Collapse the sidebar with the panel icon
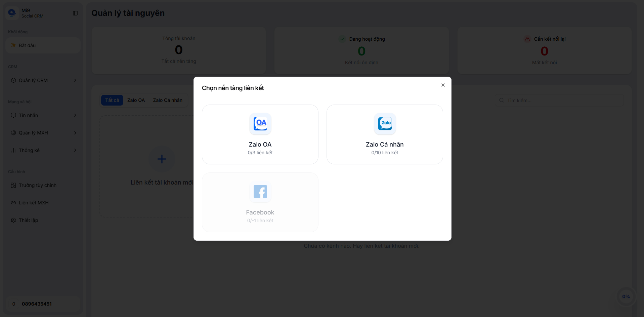644x317 pixels. click(75, 13)
